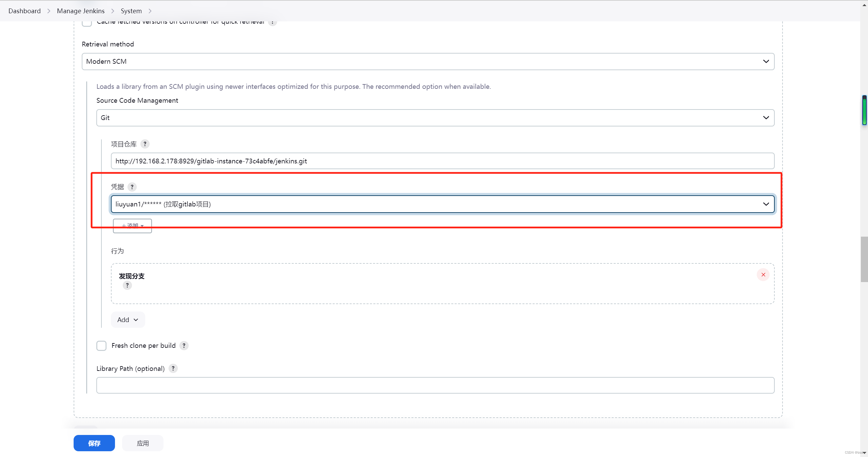This screenshot has height=457, width=868.
Task: Click help icon next to 项目仓库
Action: click(x=145, y=144)
